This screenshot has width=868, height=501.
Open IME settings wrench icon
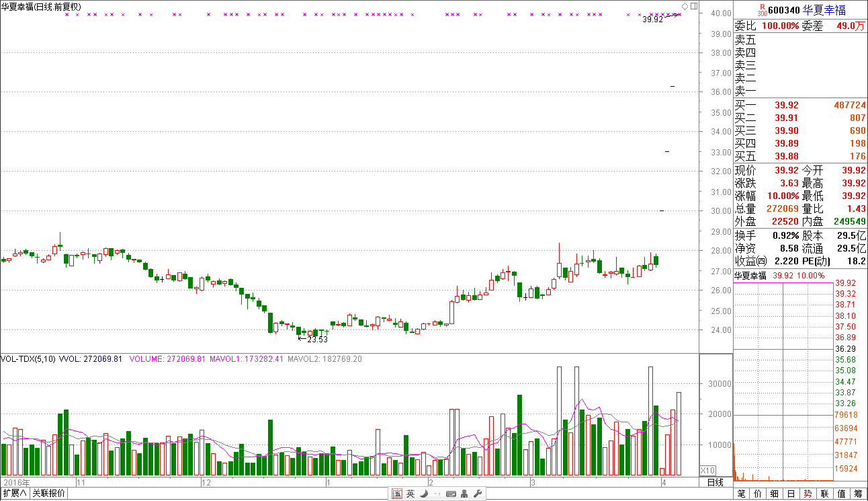coord(478,494)
